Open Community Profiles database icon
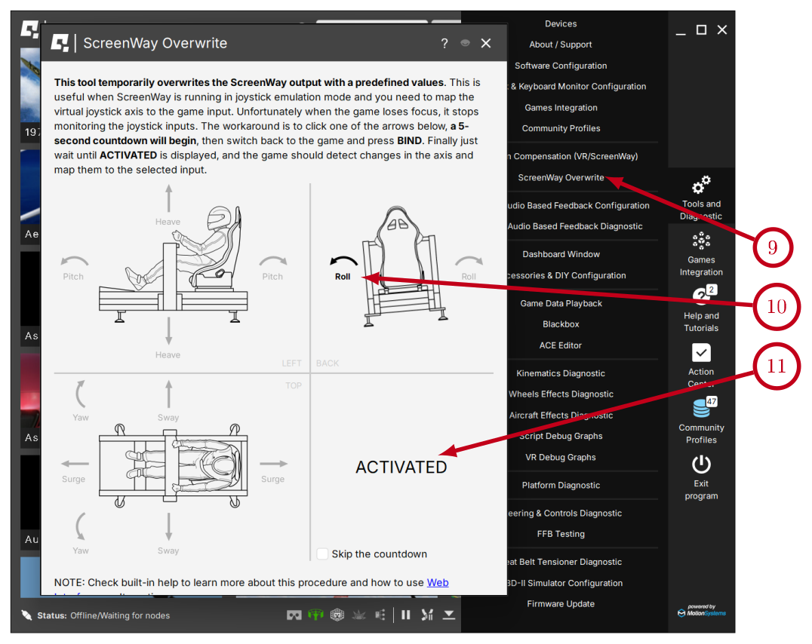 point(701,408)
